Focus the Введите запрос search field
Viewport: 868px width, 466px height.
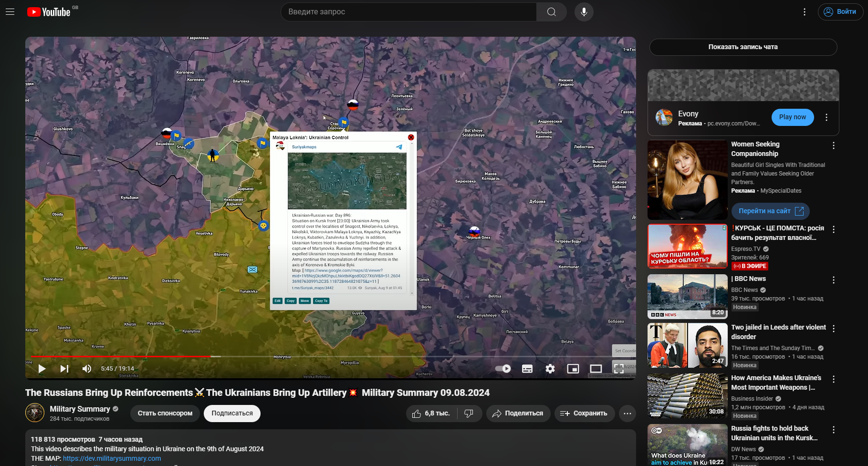(409, 12)
